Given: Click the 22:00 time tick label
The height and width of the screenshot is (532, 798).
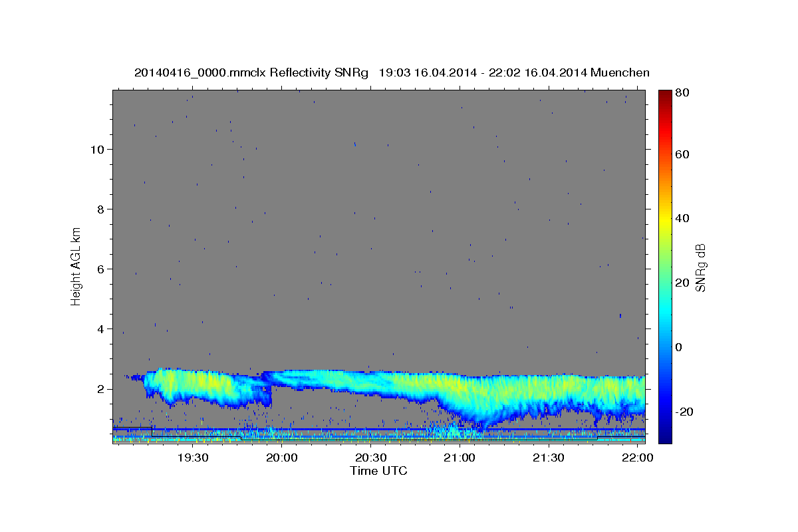Looking at the screenshot, I should [638, 458].
